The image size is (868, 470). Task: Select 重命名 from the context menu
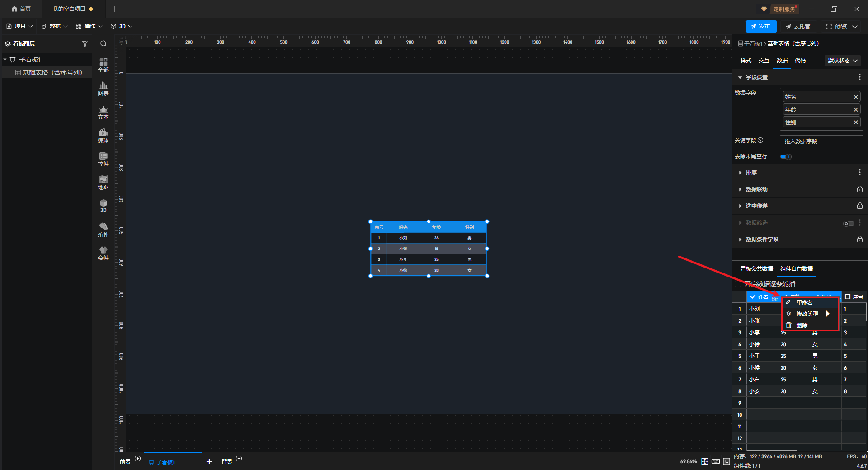click(x=804, y=303)
